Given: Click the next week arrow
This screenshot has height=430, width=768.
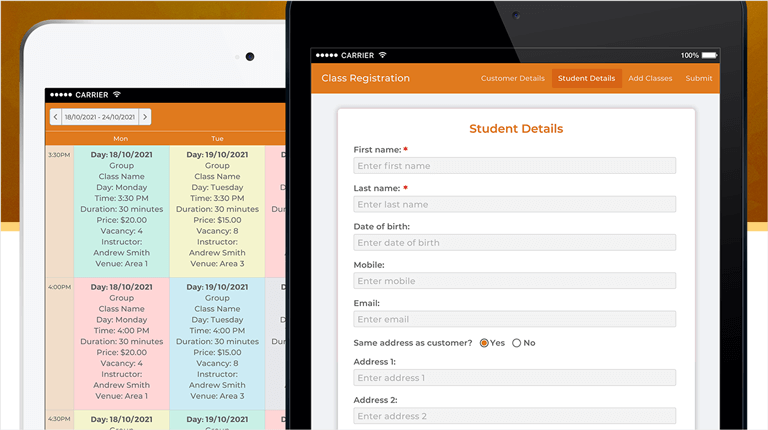Looking at the screenshot, I should [145, 117].
